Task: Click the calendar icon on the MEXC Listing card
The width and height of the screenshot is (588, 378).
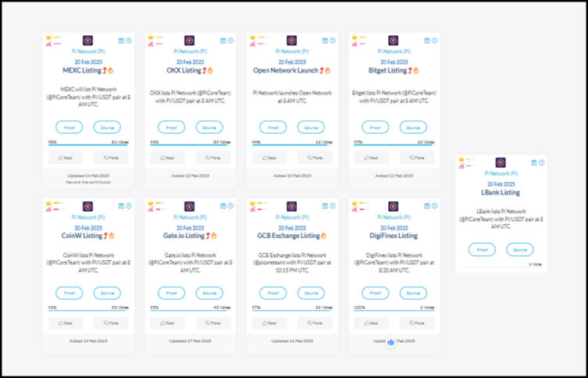Action: 121,41
